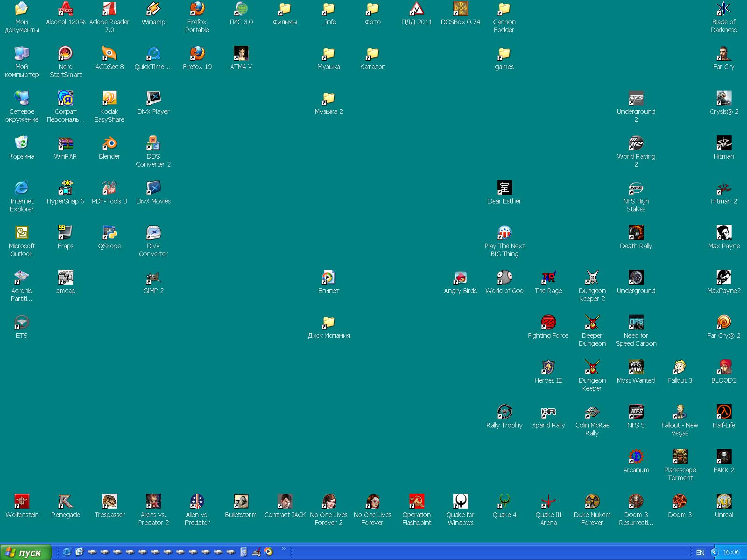
Task: Select the Bulletstorm desktop icon
Action: (x=241, y=501)
